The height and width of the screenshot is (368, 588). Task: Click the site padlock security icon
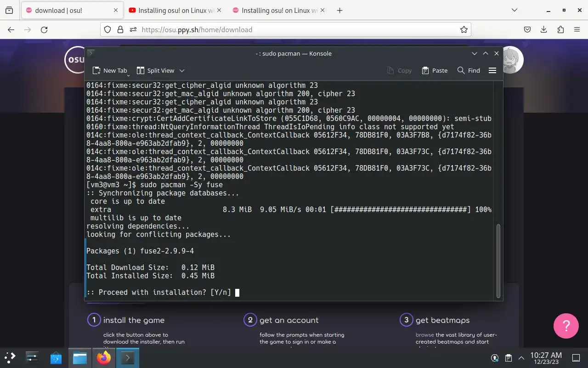pyautogui.click(x=120, y=29)
